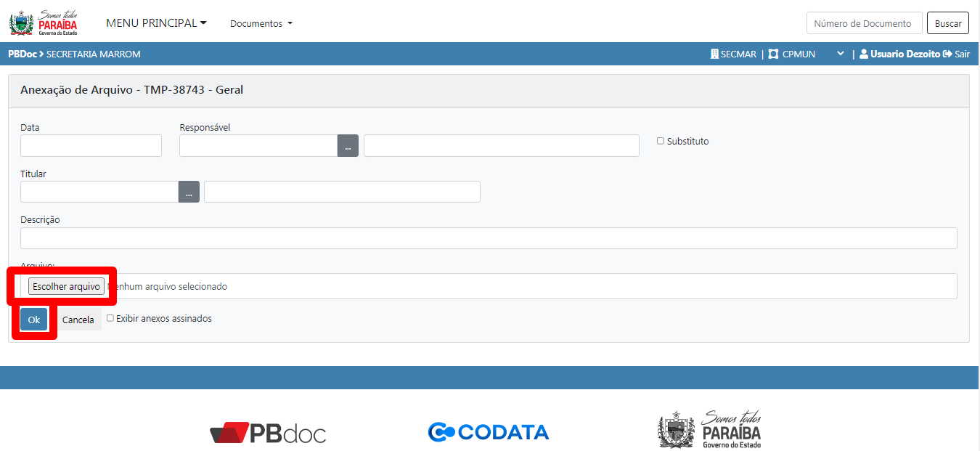Enable the Substituto checkbox
The image size is (980, 451).
coord(661,141)
